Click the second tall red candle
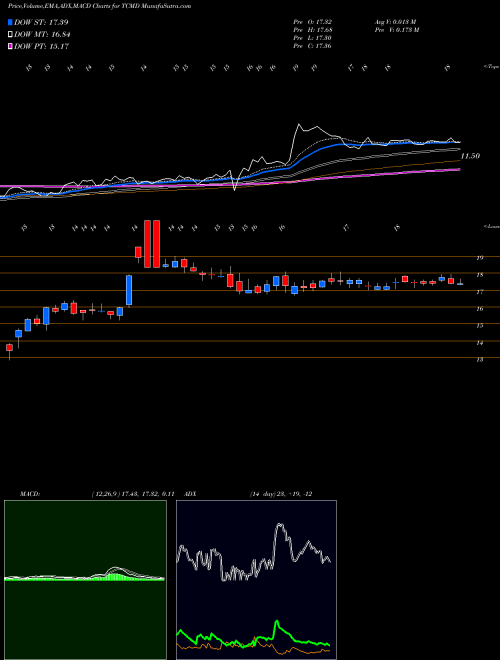The height and width of the screenshot is (660, 500). (157, 244)
